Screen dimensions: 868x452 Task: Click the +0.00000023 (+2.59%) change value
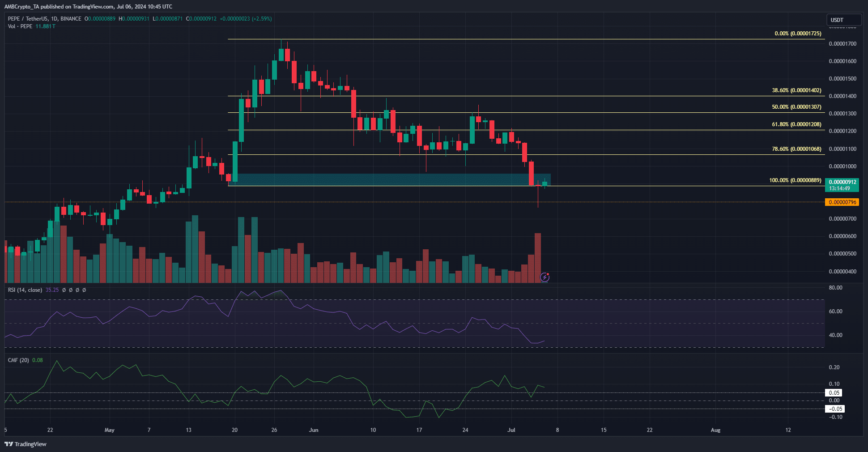pos(246,19)
